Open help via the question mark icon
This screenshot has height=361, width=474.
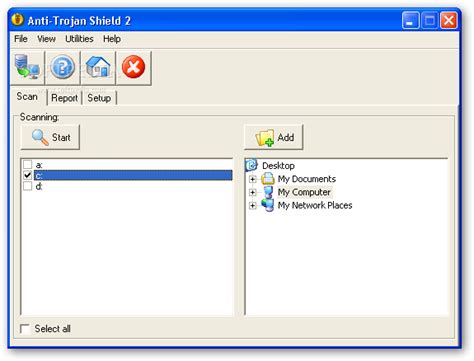(63, 67)
